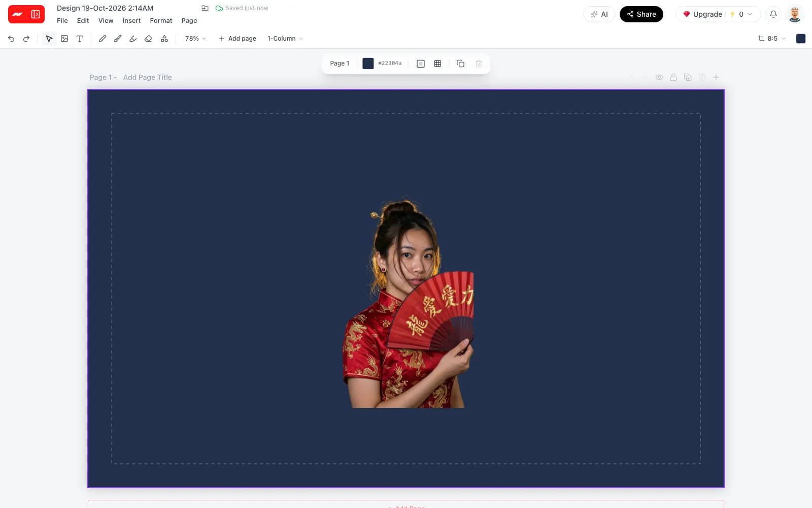812x508 pixels.
Task: Open the Page menu
Action: pos(189,21)
